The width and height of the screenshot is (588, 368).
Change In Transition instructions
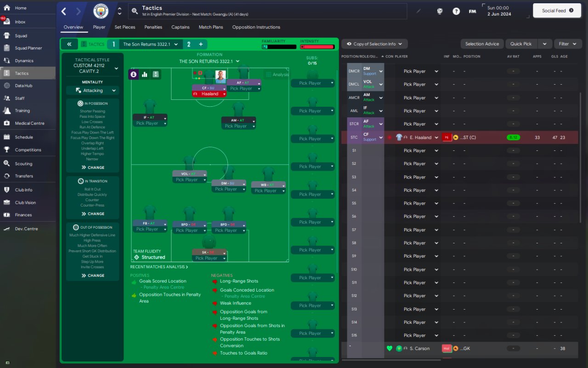tap(93, 214)
